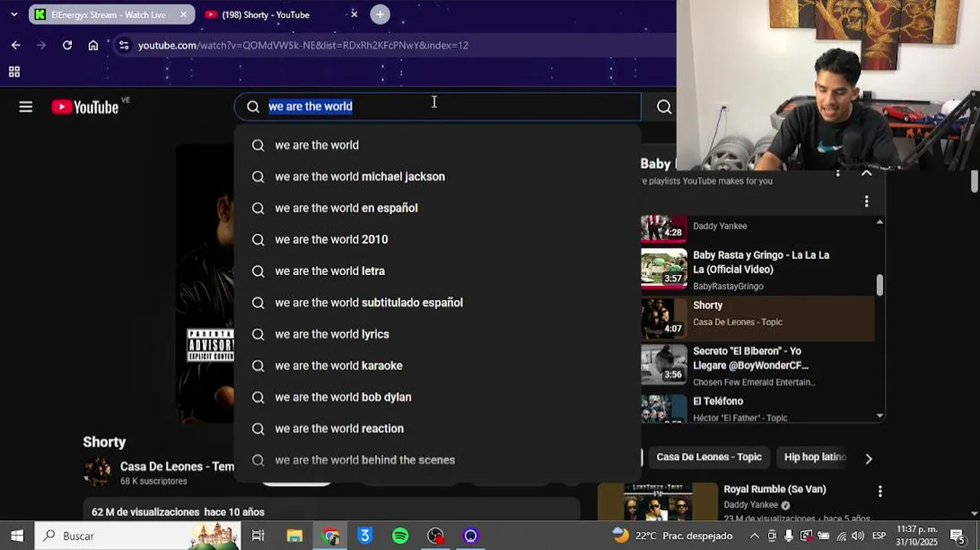
Task: Open OBS Studio from taskbar
Action: pos(435,535)
